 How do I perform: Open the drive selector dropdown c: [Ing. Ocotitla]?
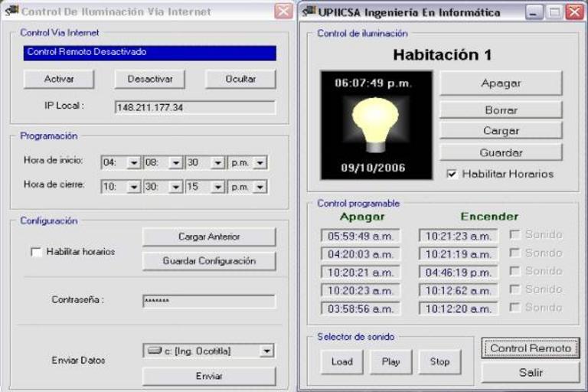coord(266,351)
